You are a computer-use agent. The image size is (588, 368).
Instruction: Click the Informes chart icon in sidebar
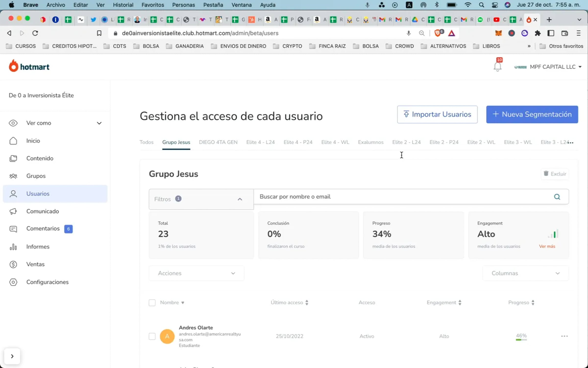(x=13, y=247)
